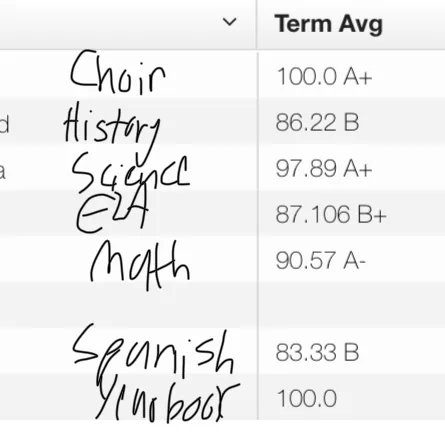Select the Yearbook class row
This screenshot has width=445, height=446.
(222, 397)
